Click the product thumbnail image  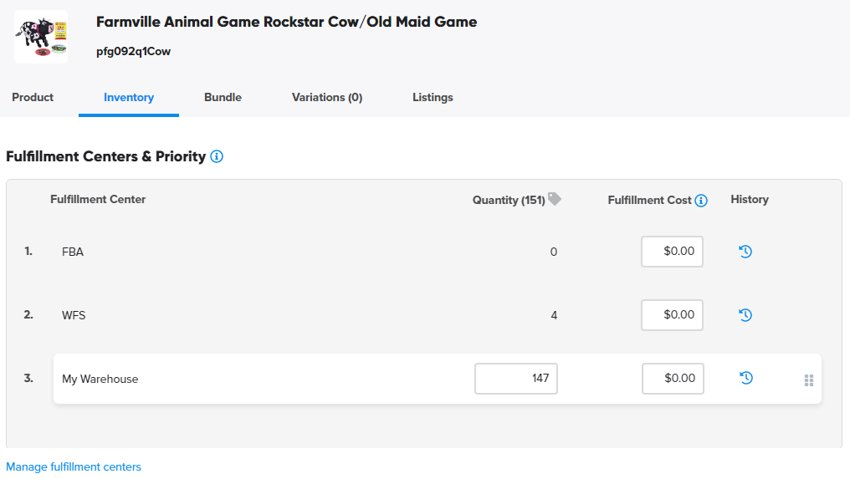click(41, 37)
